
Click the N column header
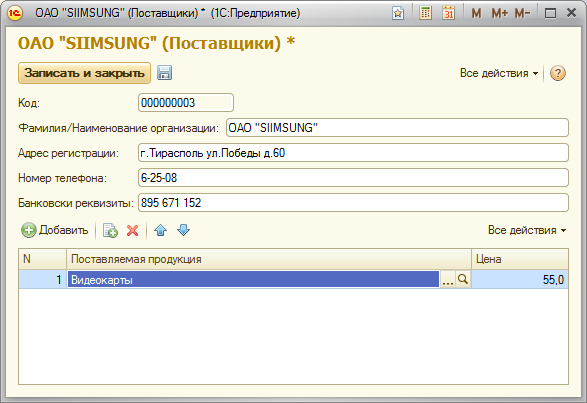click(42, 259)
